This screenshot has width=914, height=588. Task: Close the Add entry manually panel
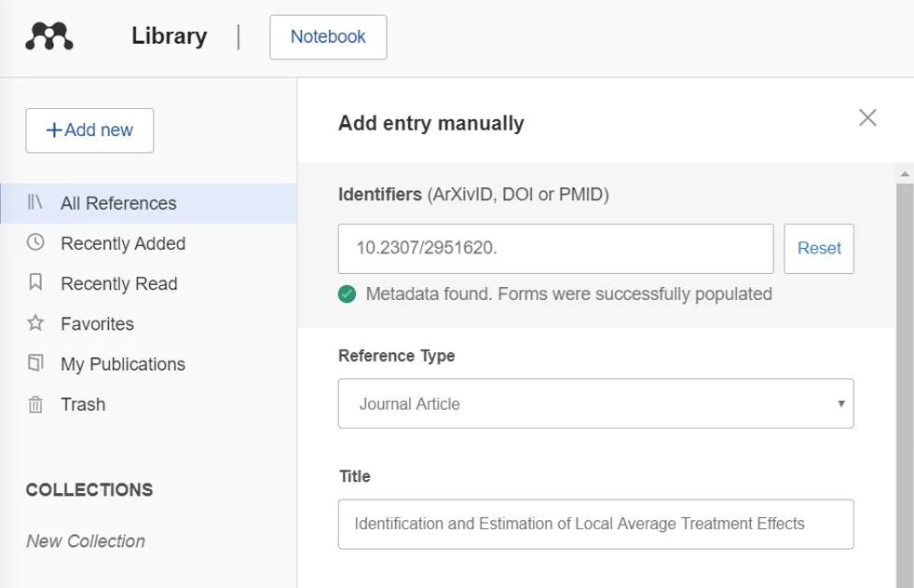click(x=867, y=117)
